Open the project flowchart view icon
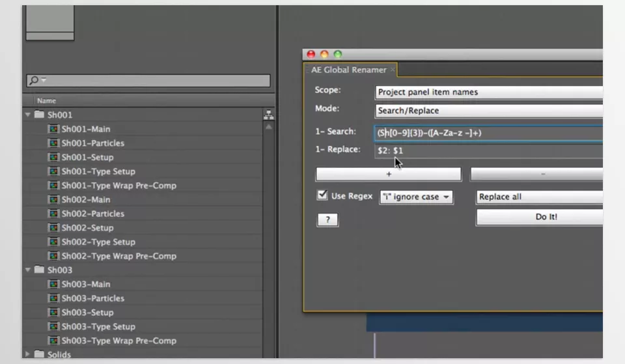 (x=269, y=115)
